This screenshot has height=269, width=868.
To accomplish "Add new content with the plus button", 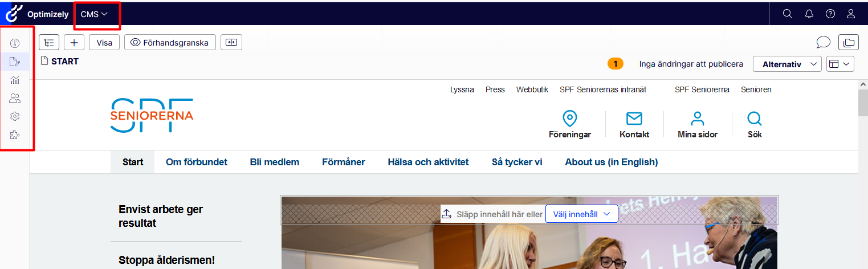I will pyautogui.click(x=74, y=42).
